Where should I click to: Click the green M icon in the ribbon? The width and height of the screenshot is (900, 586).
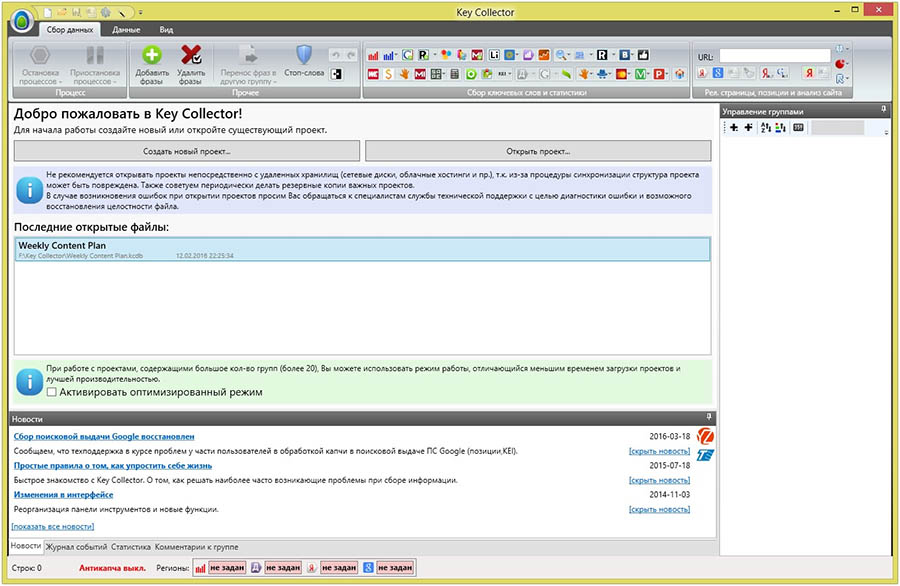coord(640,74)
